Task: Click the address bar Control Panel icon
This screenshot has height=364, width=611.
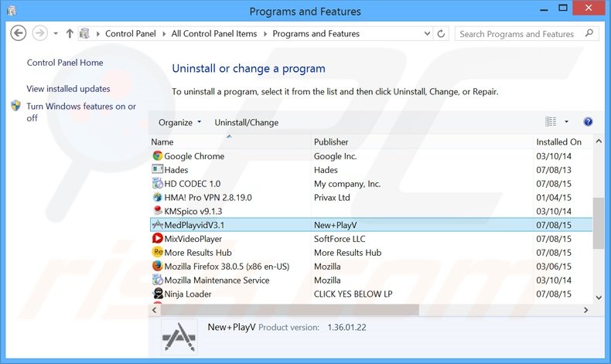Action: [x=84, y=34]
